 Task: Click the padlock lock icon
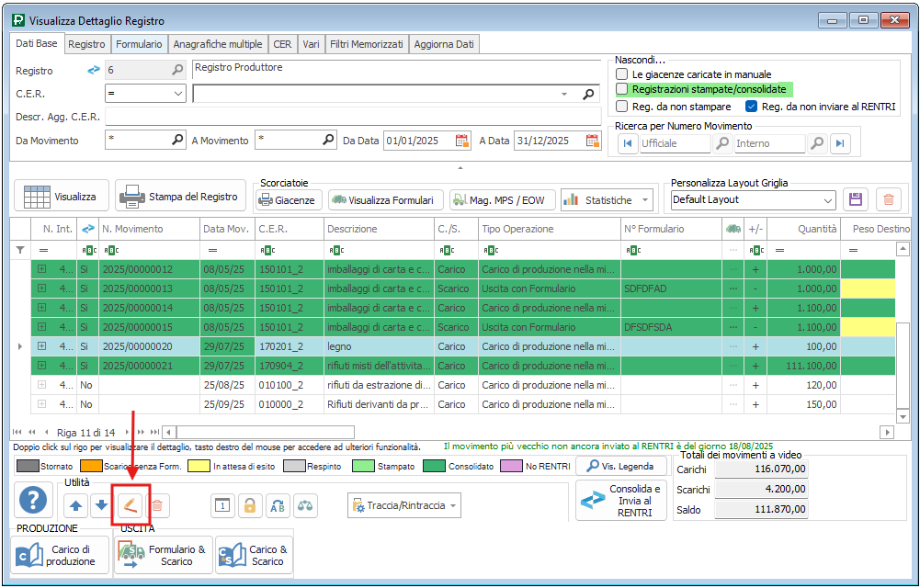[x=249, y=504]
